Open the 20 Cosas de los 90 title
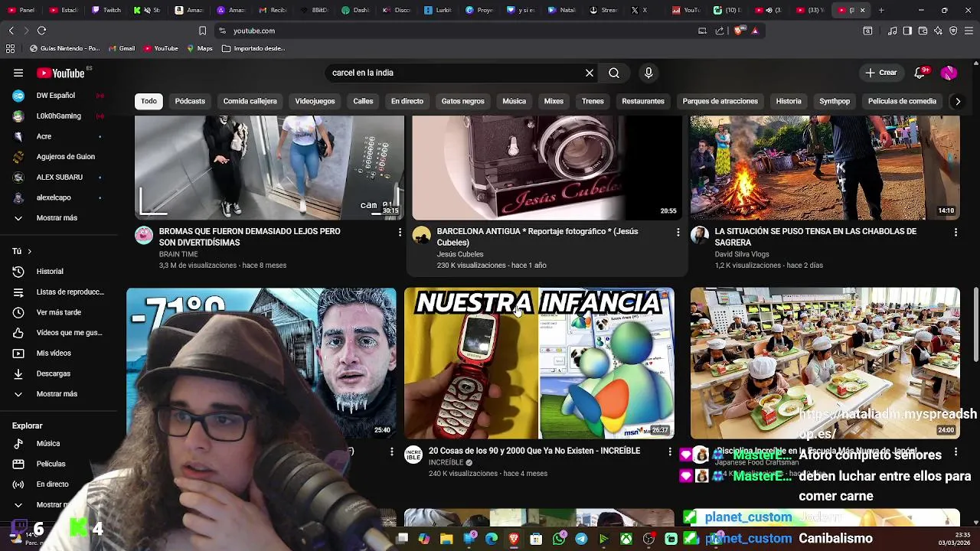This screenshot has width=980, height=551. coord(534,451)
